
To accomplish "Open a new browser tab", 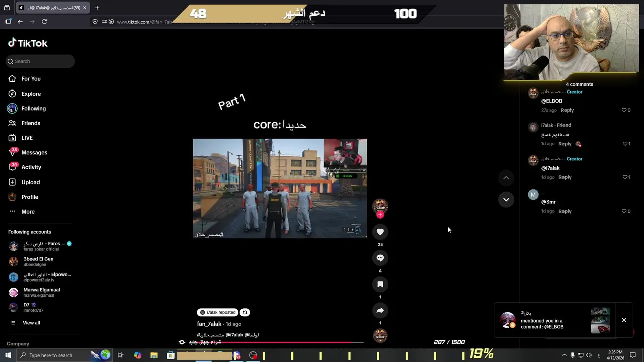I will (x=97, y=8).
